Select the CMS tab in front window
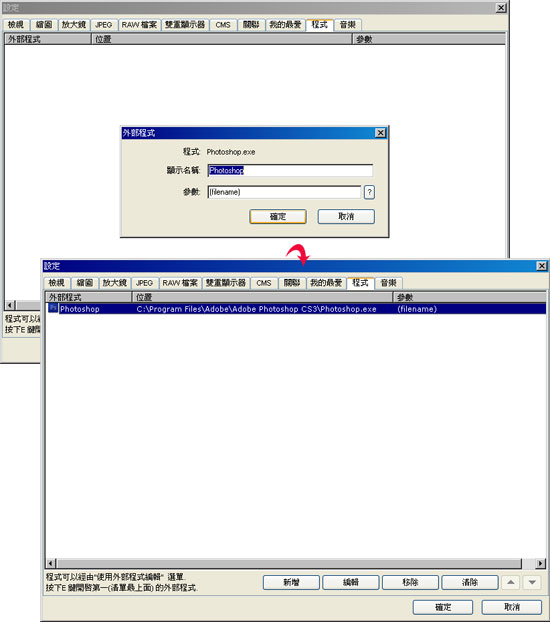The image size is (550, 622). [x=263, y=283]
